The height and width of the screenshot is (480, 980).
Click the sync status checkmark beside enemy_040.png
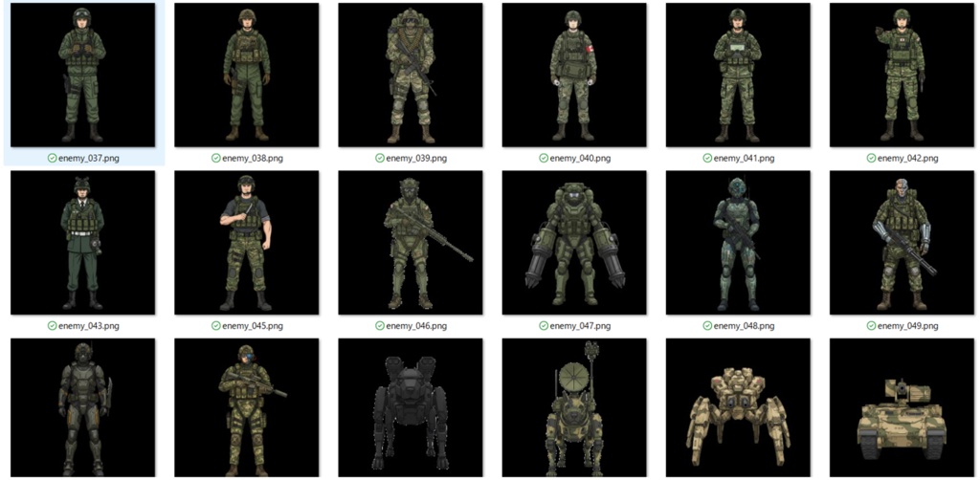point(544,159)
